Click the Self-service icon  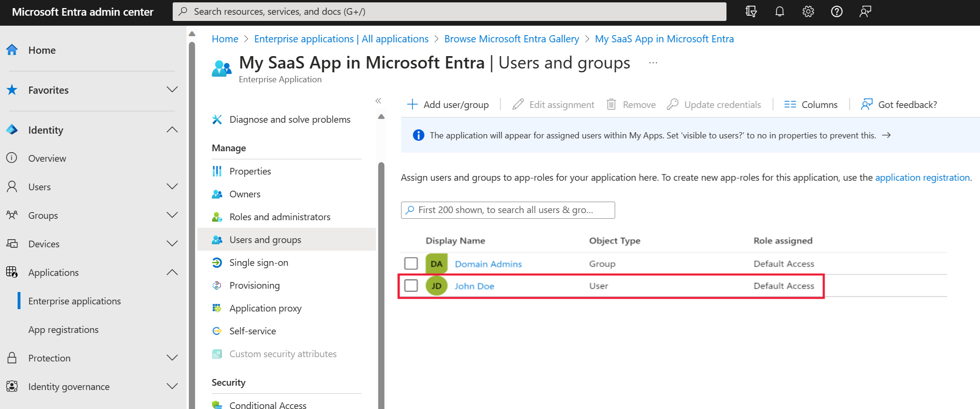click(x=217, y=331)
